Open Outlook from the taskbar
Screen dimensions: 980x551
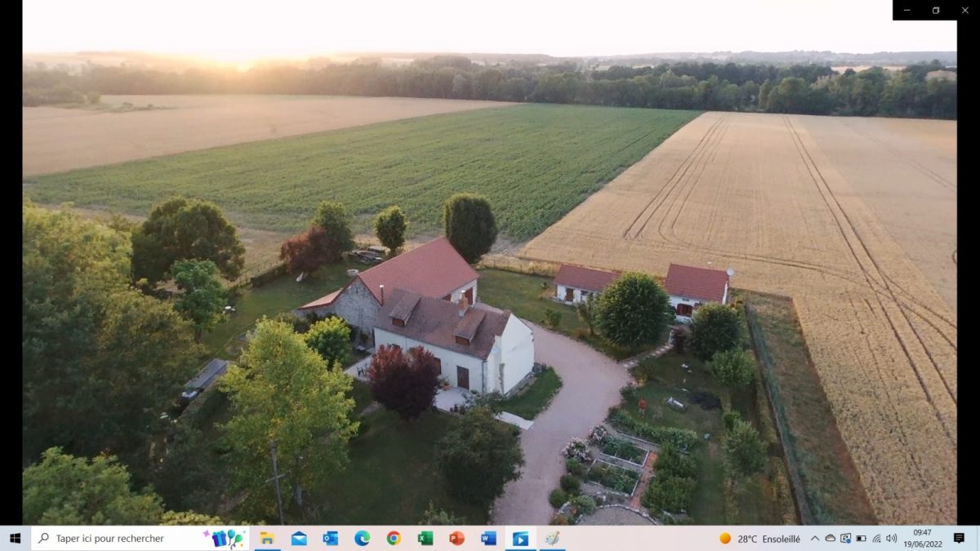pos(331,538)
